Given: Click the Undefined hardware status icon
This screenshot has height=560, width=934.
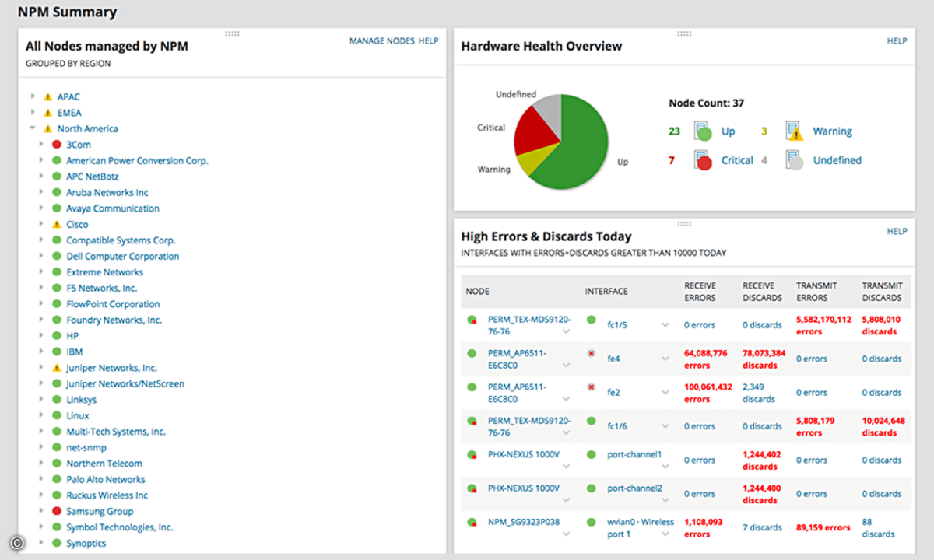Looking at the screenshot, I should pos(793,160).
